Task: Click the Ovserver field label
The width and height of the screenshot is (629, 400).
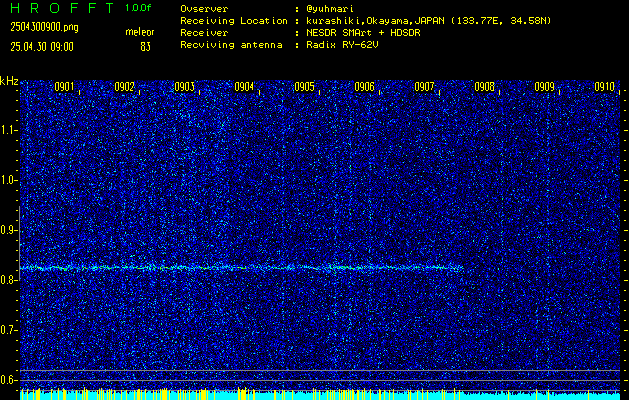Action: point(204,8)
